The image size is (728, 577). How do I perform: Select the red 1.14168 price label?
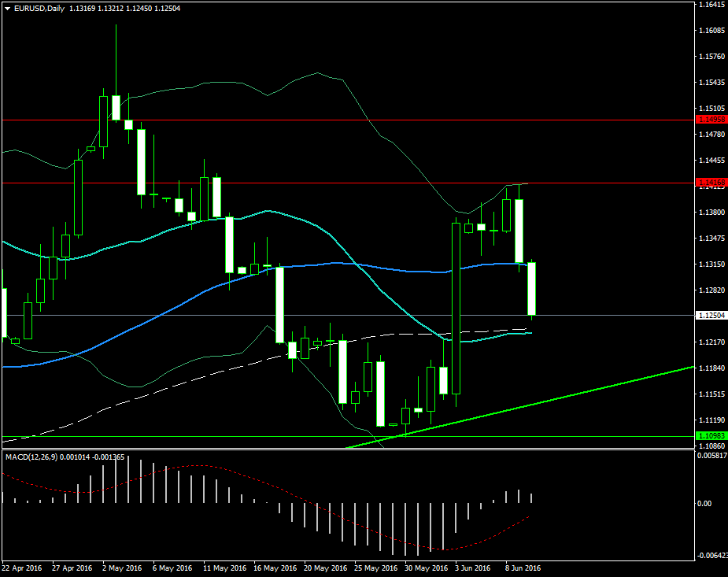tap(710, 183)
